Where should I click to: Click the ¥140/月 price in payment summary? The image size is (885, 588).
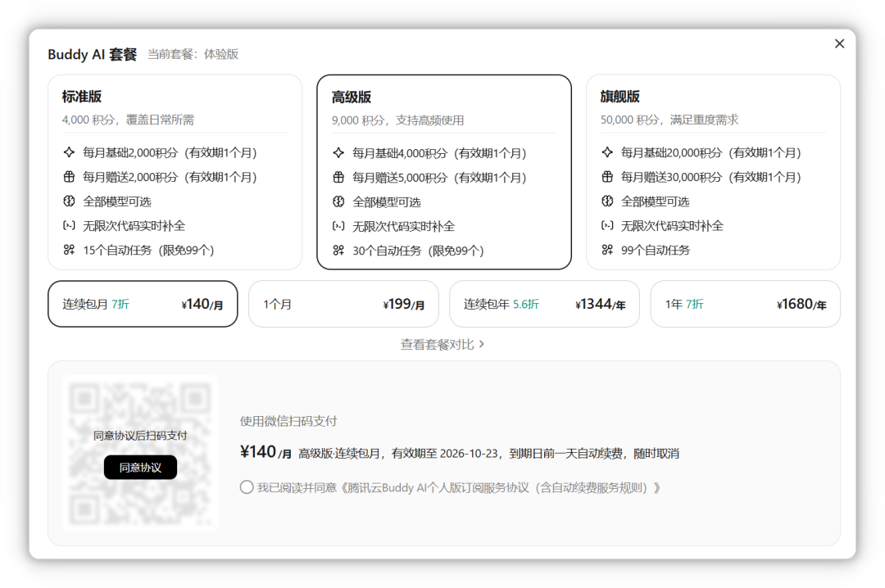tap(265, 452)
